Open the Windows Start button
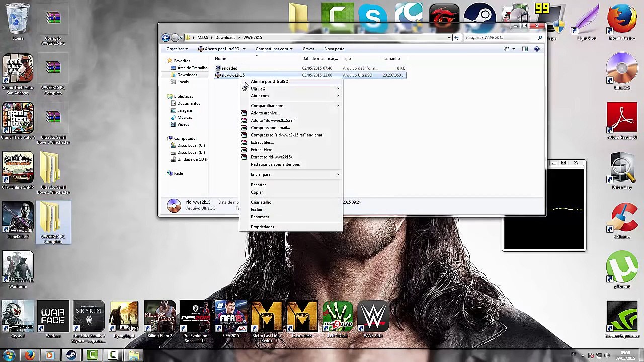The width and height of the screenshot is (644, 362). (x=9, y=355)
